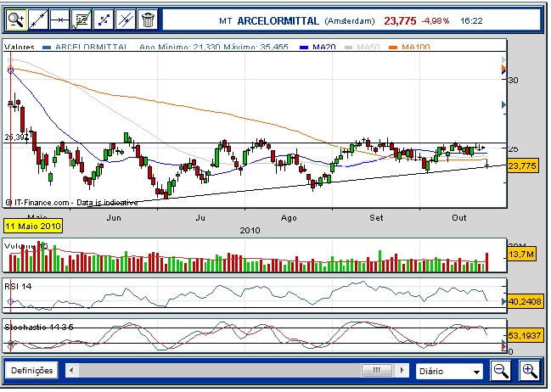Click the ARCELORMITTAL legend label in chart
This screenshot has width=551, height=392.
(x=91, y=47)
